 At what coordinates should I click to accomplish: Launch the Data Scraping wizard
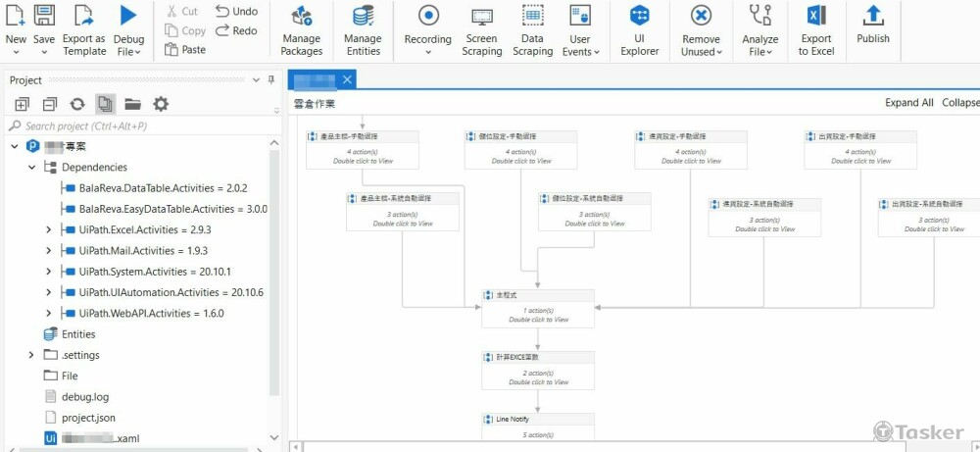(x=532, y=30)
